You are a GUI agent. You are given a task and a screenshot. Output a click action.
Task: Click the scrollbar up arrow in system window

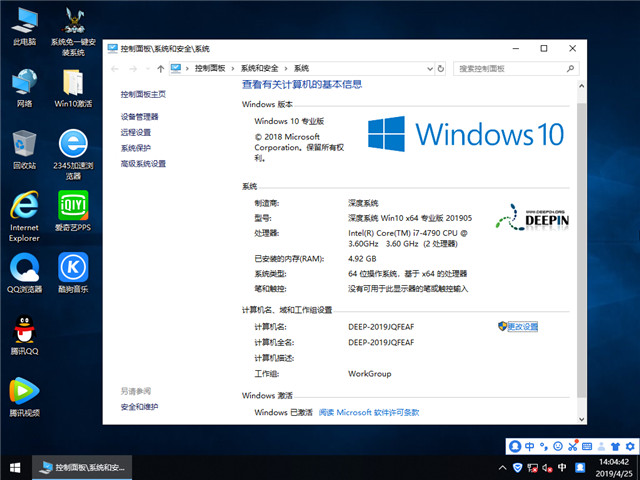pos(582,86)
